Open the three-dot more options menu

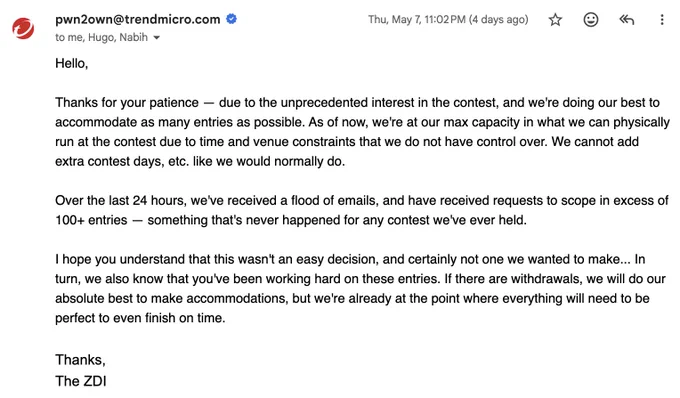[662, 20]
